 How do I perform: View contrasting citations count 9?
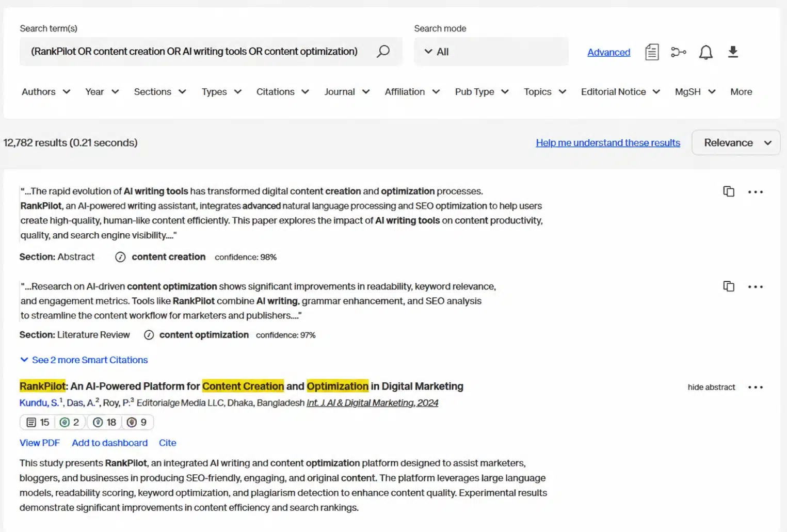click(x=137, y=422)
